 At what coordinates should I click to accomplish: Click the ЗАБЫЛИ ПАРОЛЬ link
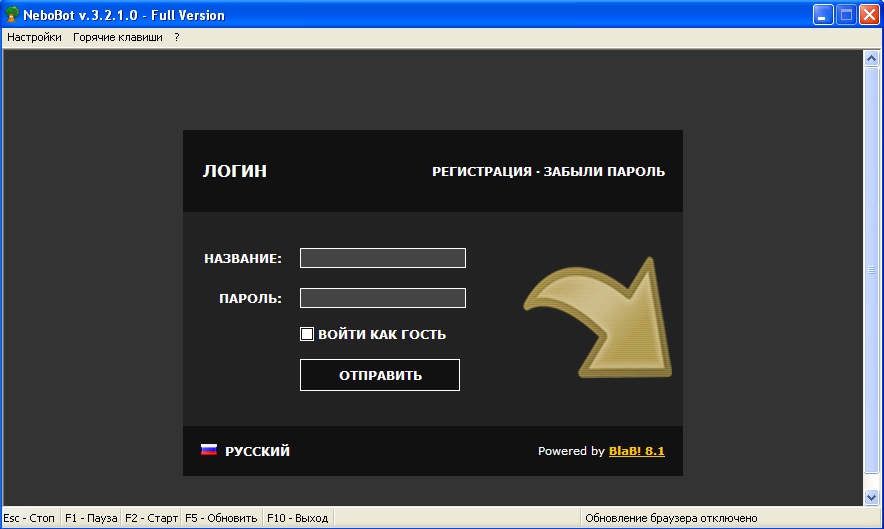click(604, 172)
